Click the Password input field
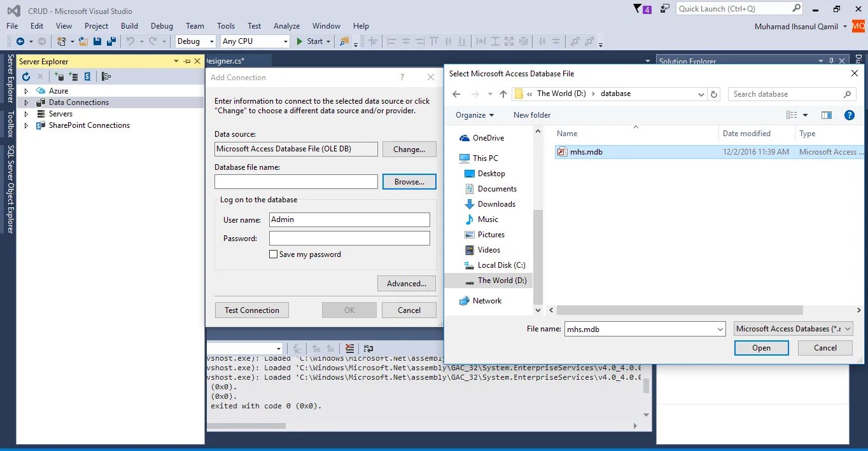 [349, 239]
